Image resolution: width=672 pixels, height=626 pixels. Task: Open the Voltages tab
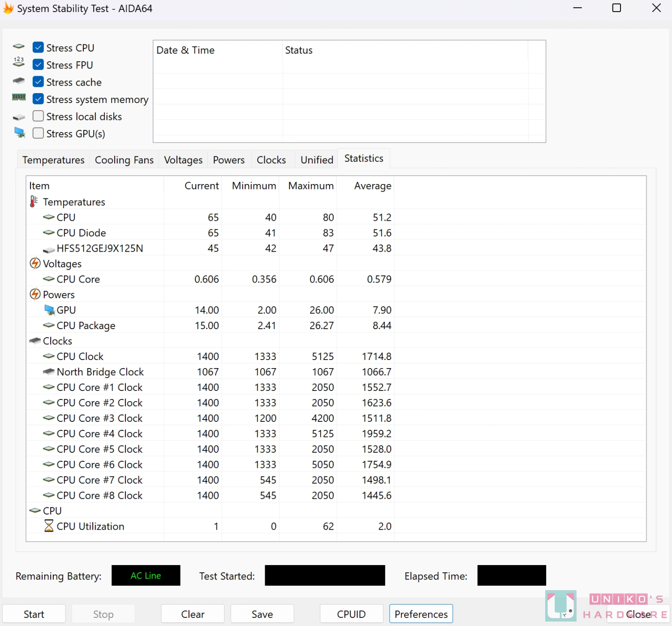183,160
